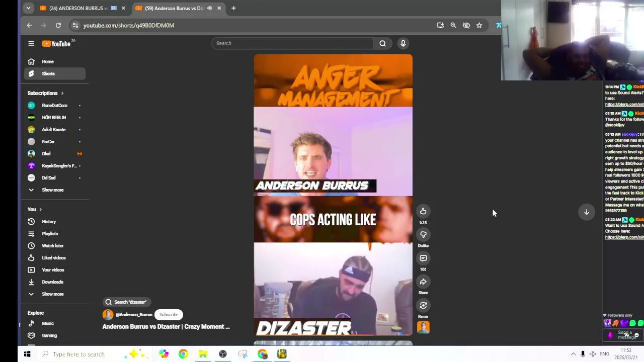Click the address bar URL
Viewport: 644px width, 362px height.
129,25
